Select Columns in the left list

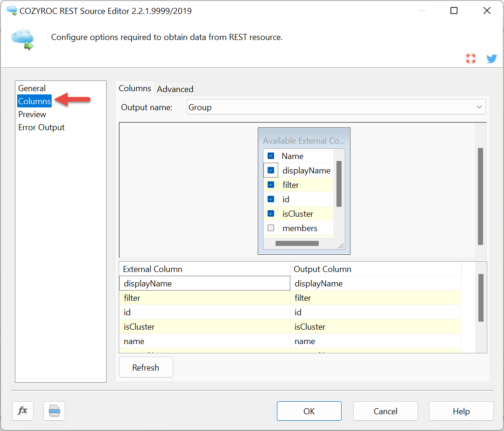click(x=34, y=101)
